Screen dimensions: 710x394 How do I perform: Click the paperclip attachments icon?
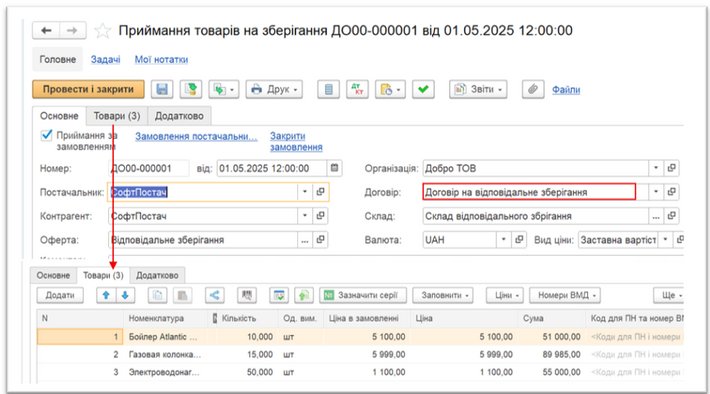click(533, 89)
